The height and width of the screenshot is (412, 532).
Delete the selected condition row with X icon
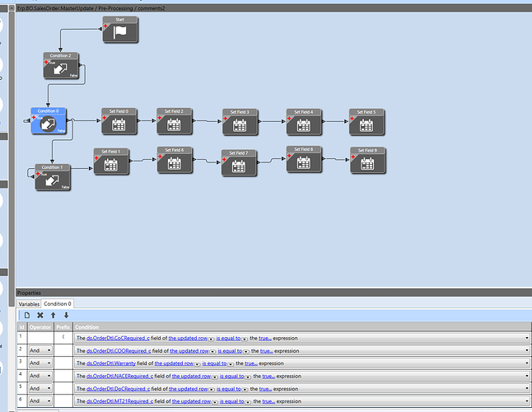[40, 316]
